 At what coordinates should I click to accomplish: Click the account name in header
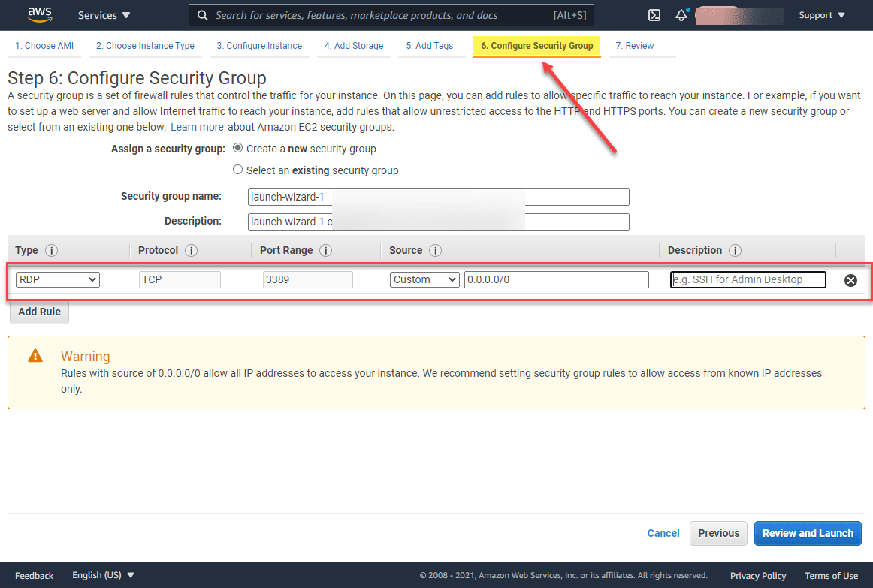739,15
